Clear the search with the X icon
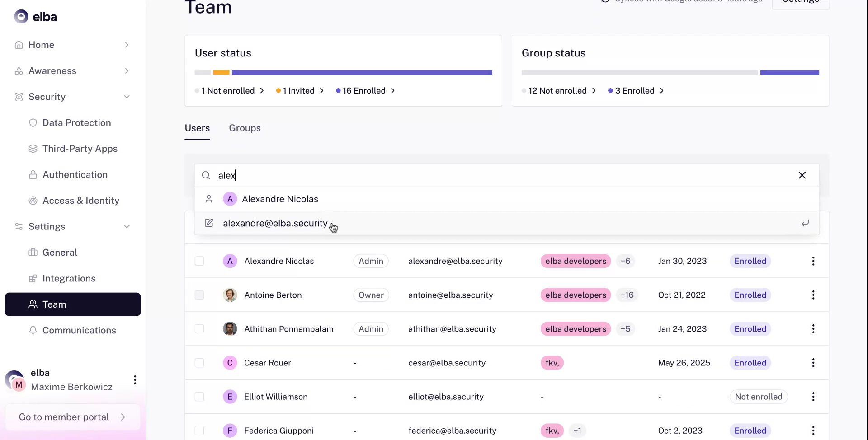Viewport: 868px width, 440px height. coord(802,175)
